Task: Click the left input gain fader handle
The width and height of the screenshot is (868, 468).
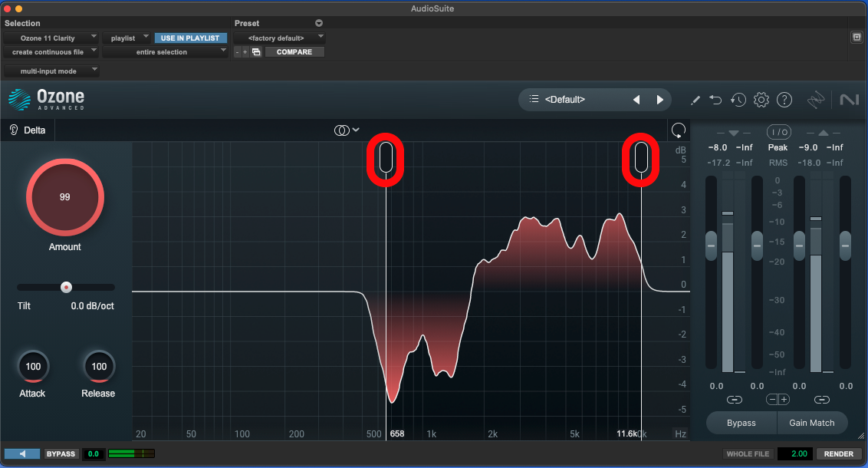Action: point(712,246)
